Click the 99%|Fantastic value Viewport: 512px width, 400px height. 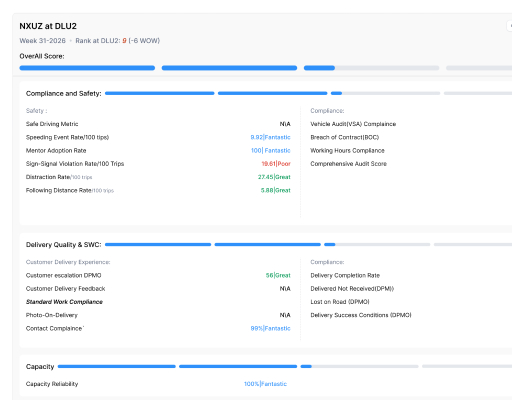pyautogui.click(x=270, y=328)
